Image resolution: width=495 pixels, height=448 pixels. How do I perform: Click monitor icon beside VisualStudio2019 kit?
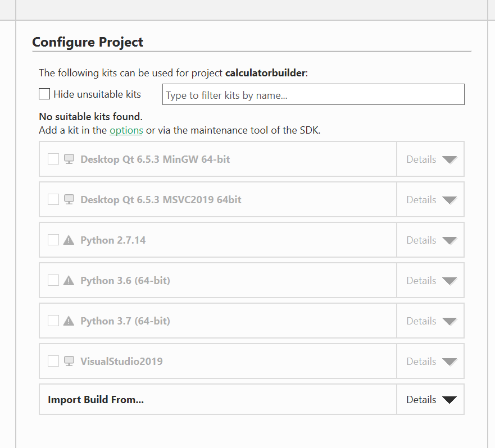(x=69, y=361)
